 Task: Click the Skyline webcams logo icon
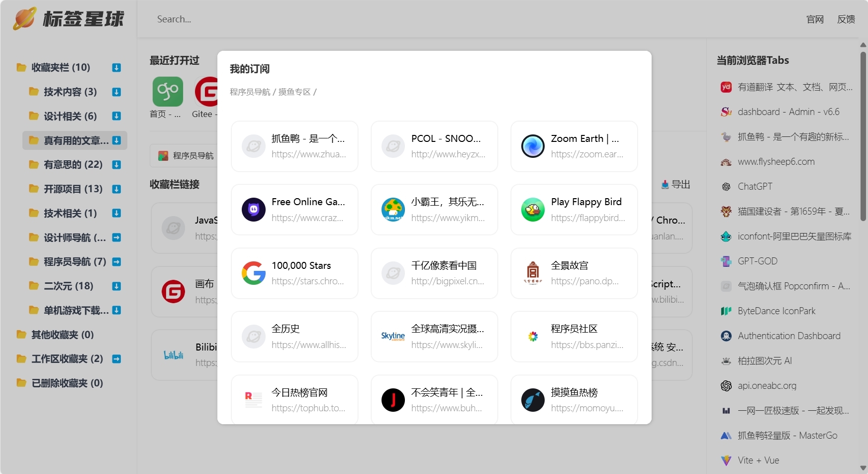tap(393, 337)
